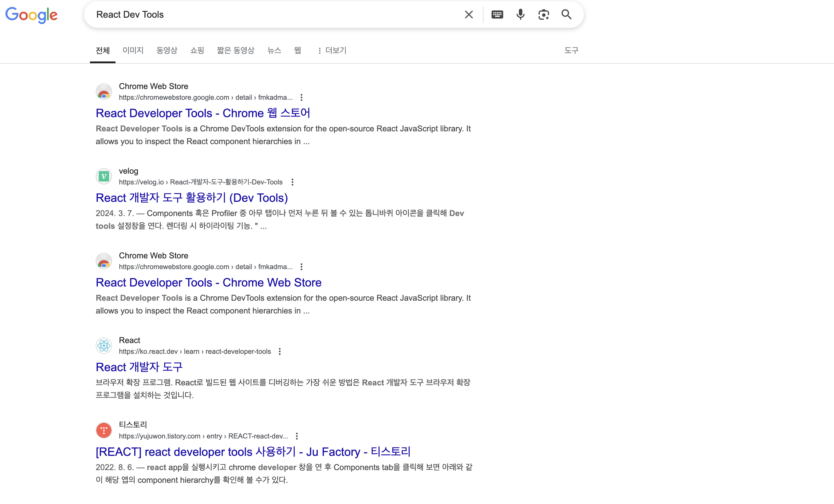Click the chromewebstore.google.com URL of the third result

pos(206,266)
